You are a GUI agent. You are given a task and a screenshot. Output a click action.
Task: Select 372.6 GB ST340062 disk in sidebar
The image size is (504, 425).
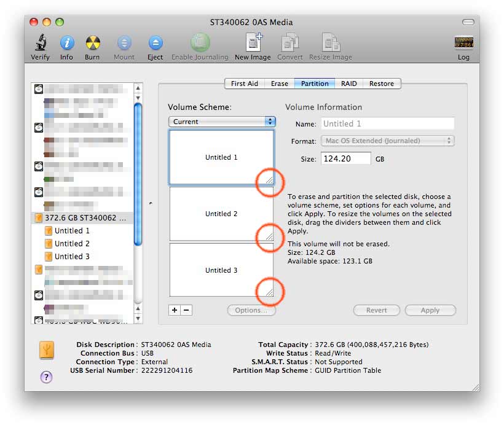pos(82,218)
